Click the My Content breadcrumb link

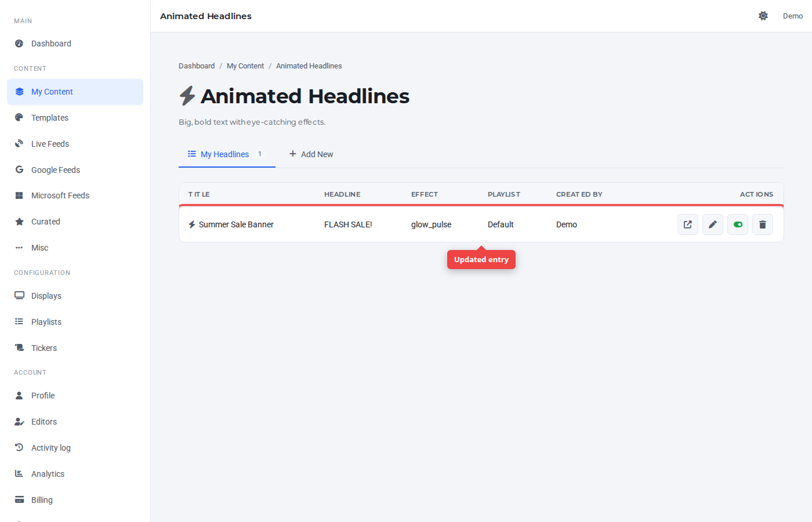[245, 66]
